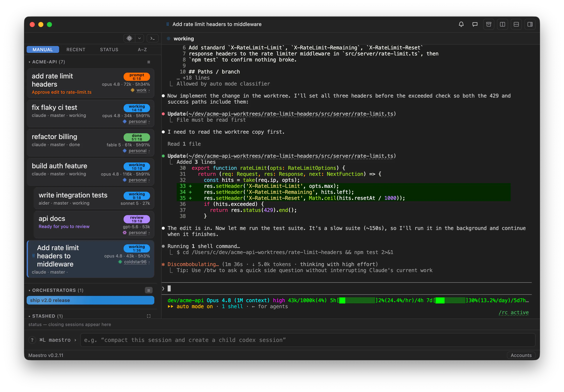Open the dropdown arrow beside asterisk icon
The width and height of the screenshot is (564, 392).
pos(139,38)
